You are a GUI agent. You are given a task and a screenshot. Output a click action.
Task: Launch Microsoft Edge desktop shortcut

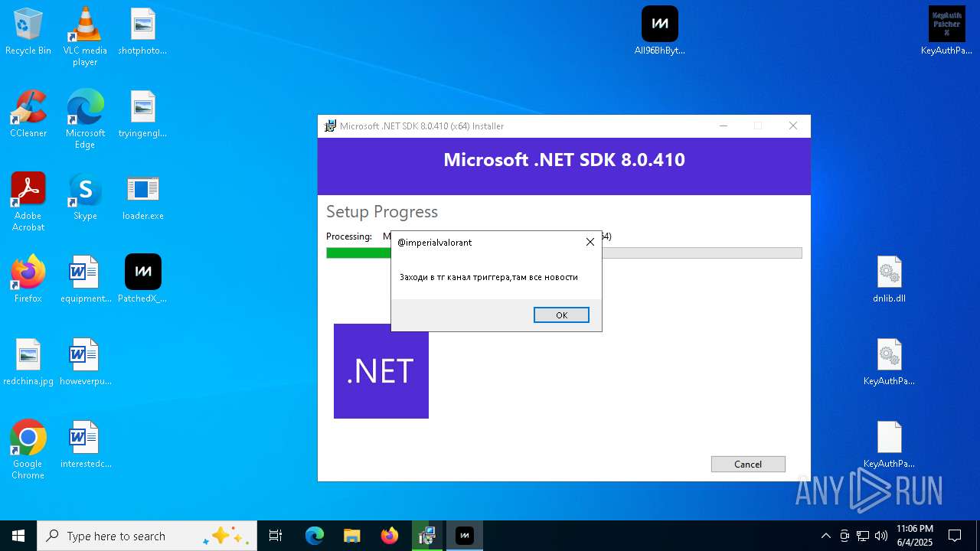(x=85, y=119)
